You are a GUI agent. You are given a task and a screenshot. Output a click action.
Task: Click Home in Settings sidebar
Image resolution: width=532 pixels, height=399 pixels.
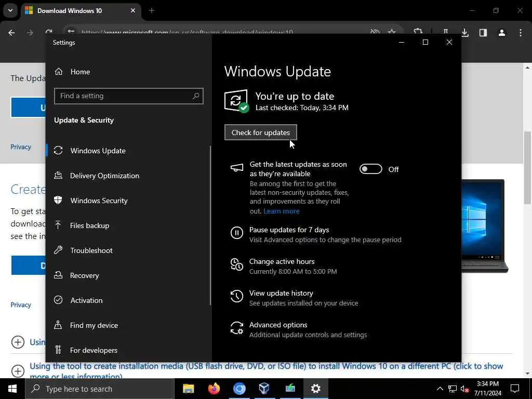click(x=80, y=72)
